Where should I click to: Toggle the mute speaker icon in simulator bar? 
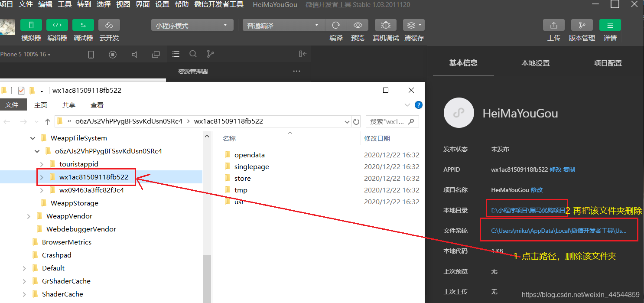134,54
